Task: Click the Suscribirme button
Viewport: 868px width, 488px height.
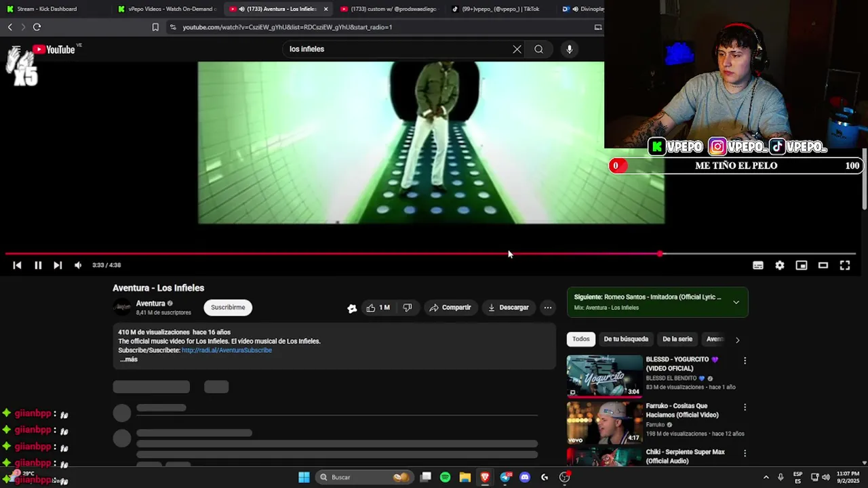Action: pos(228,308)
